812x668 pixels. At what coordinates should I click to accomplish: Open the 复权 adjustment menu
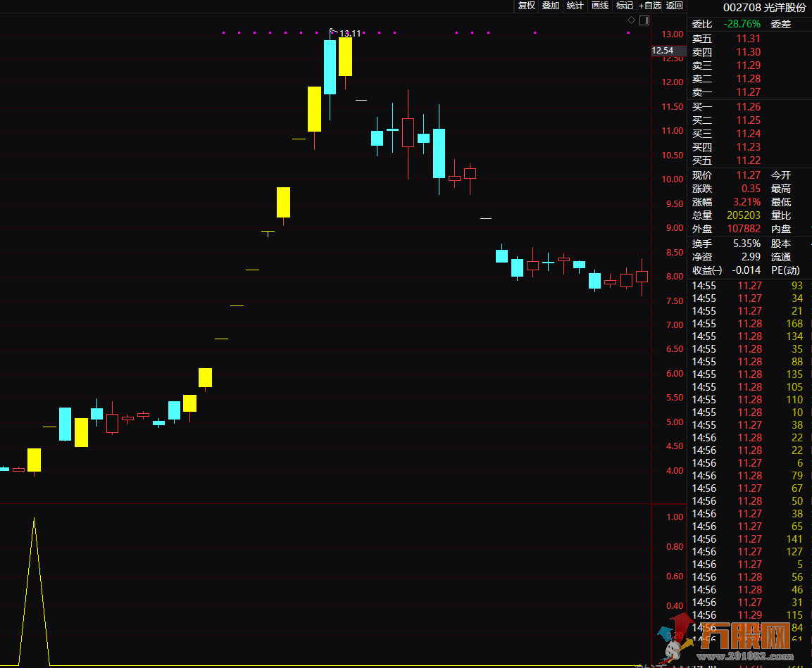526,6
